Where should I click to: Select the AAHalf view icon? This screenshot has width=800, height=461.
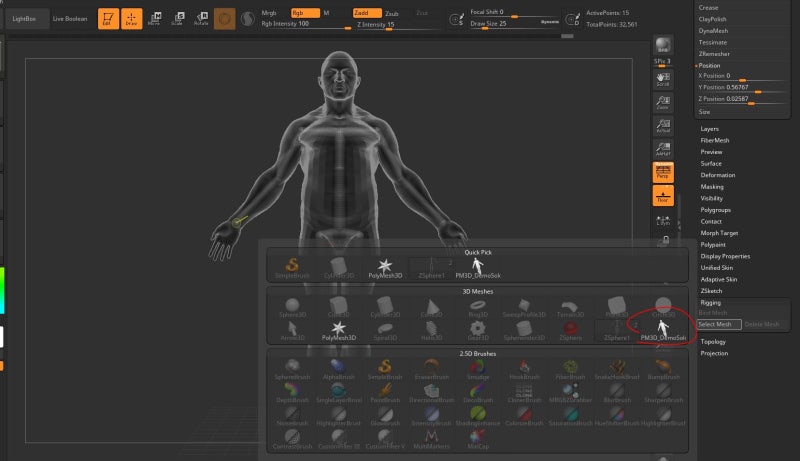pos(662,150)
